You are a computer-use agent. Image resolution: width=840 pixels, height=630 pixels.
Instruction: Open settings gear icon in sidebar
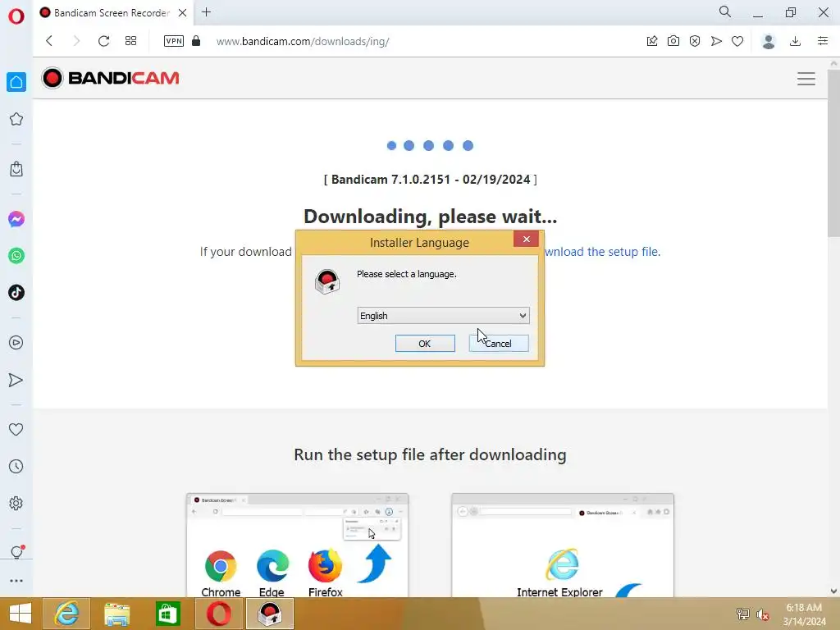(x=16, y=503)
